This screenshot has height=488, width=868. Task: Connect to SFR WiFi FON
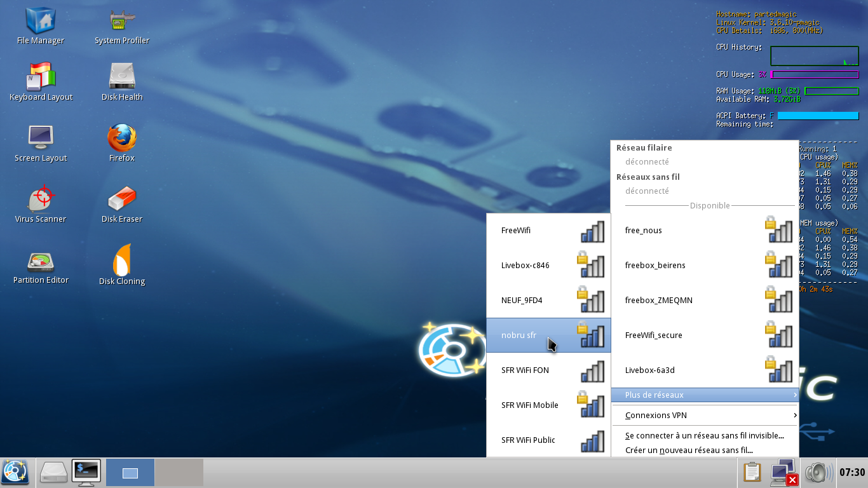(x=548, y=370)
